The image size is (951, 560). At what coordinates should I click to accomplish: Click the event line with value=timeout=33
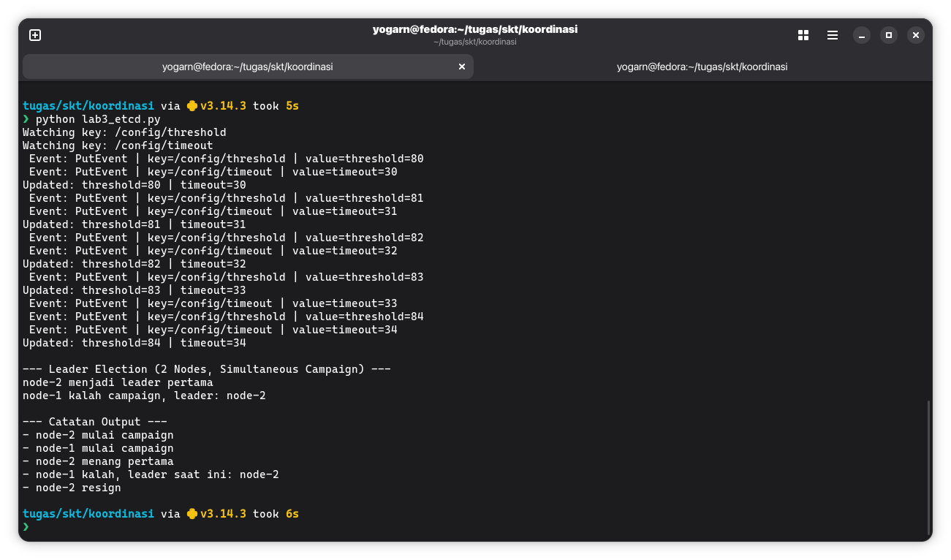click(213, 303)
